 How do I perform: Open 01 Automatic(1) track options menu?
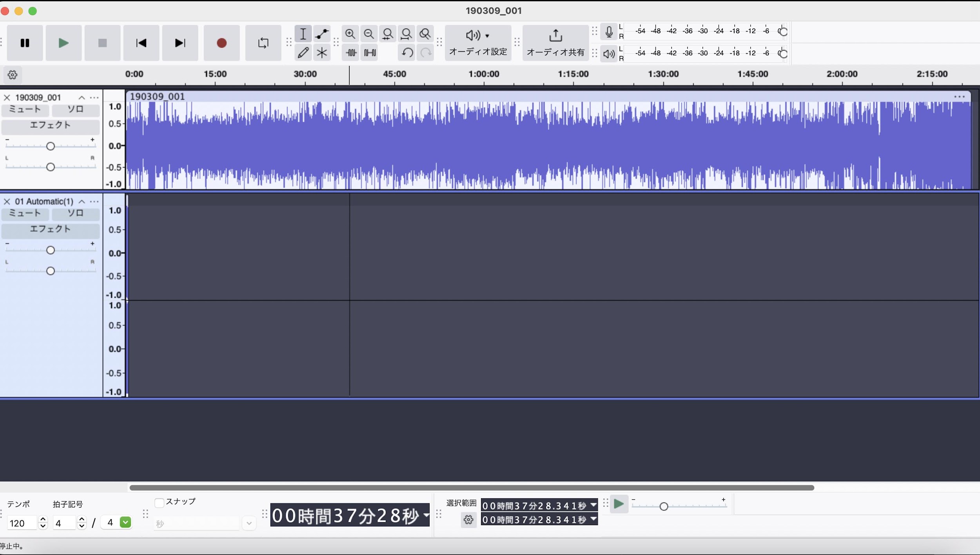click(x=94, y=201)
